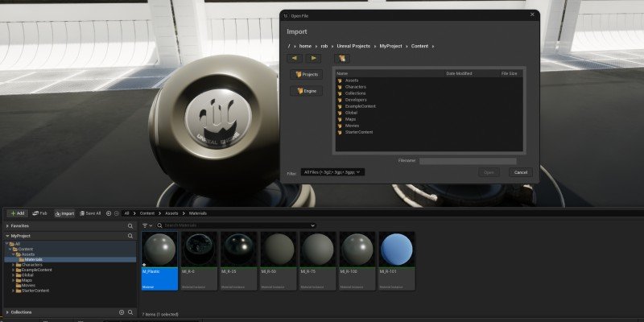Create a new folder in Import dialog
The image size is (644, 322).
coord(341,58)
